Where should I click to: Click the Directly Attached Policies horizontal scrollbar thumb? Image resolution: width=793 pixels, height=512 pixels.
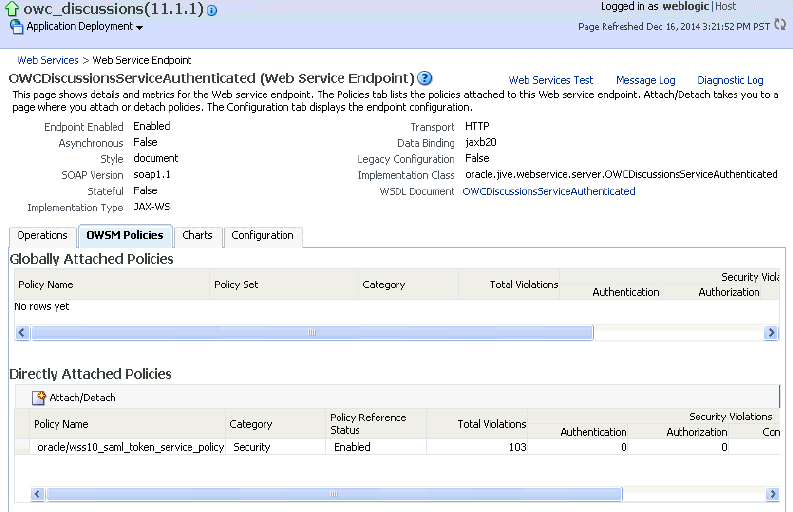coord(334,494)
